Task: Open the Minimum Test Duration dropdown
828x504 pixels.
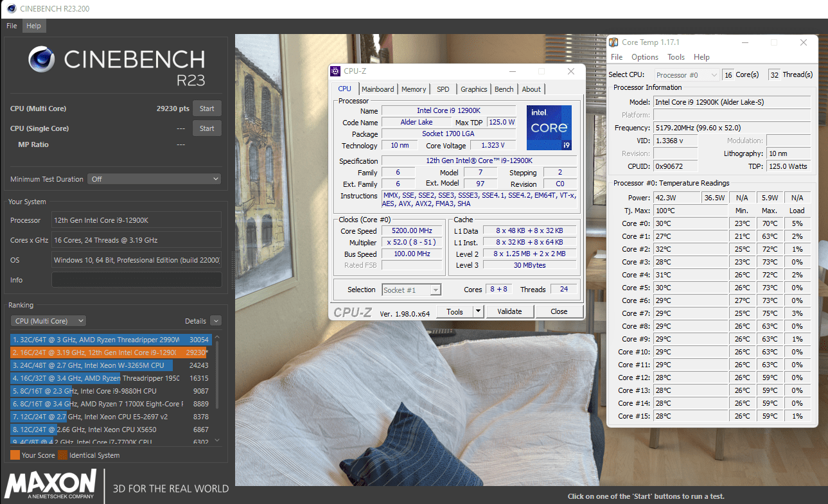Action: coord(155,179)
